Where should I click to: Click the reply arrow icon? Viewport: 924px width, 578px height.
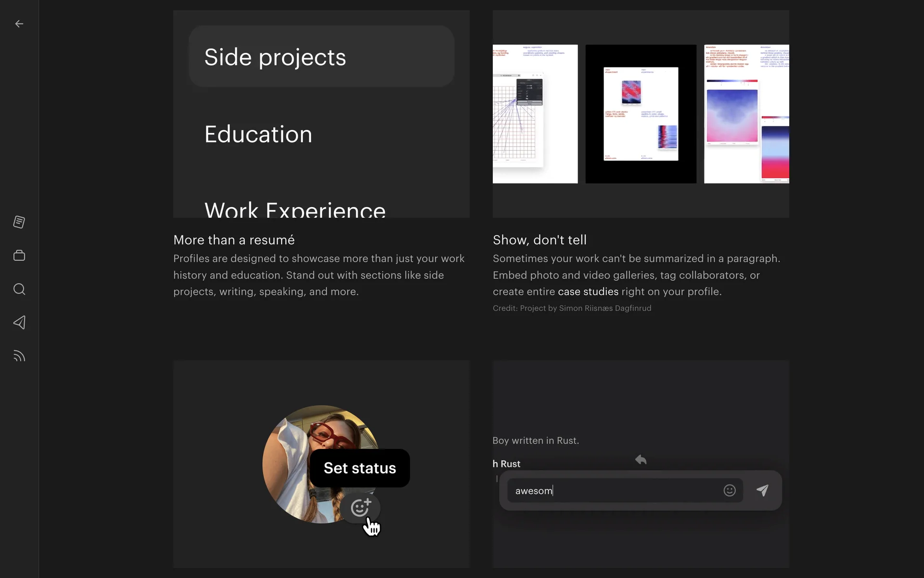(641, 460)
